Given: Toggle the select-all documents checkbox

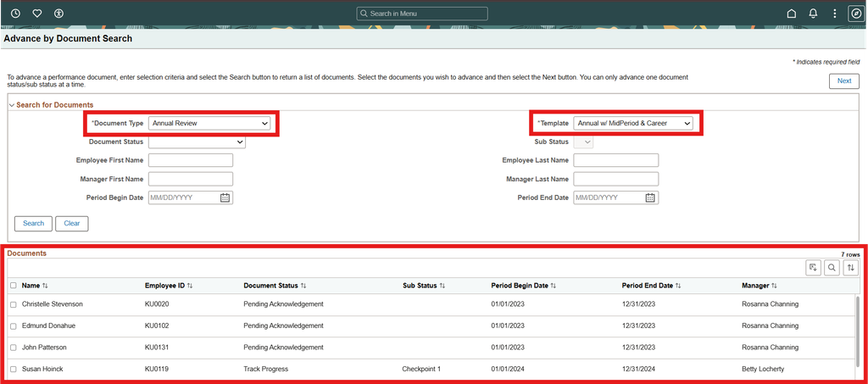Looking at the screenshot, I should coord(14,286).
